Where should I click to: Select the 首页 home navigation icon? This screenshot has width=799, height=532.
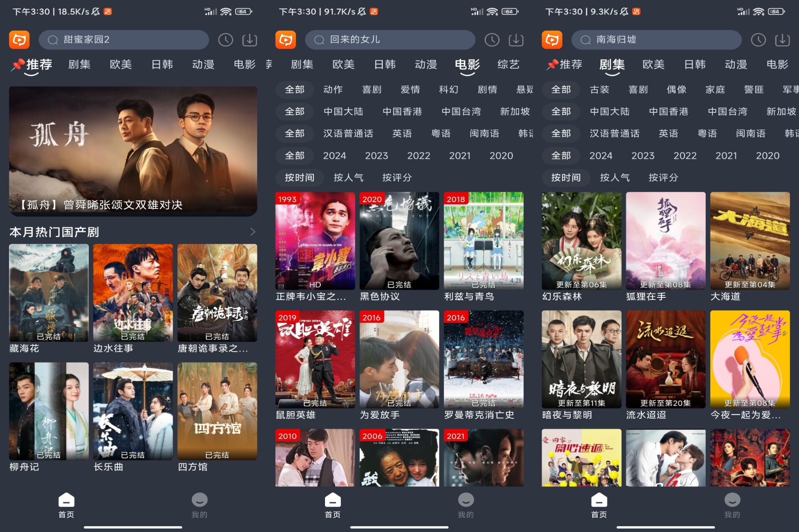click(66, 504)
